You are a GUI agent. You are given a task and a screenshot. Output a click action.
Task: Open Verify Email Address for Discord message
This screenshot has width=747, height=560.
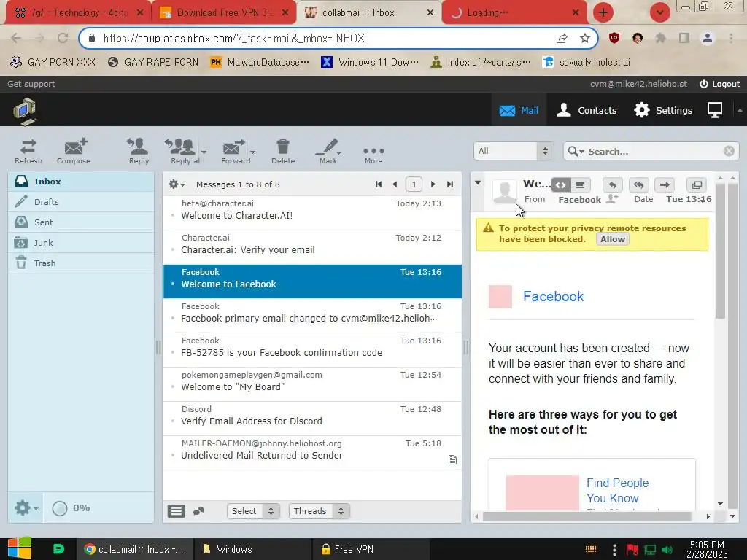[x=312, y=419]
